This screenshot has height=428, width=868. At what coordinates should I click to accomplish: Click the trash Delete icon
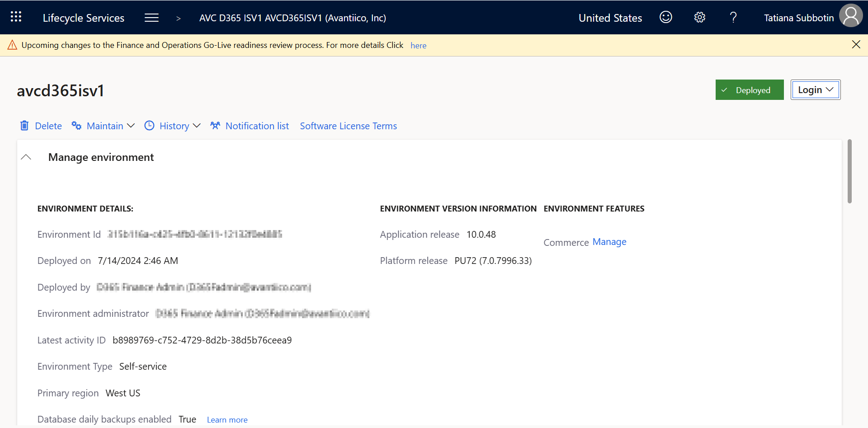click(x=24, y=126)
